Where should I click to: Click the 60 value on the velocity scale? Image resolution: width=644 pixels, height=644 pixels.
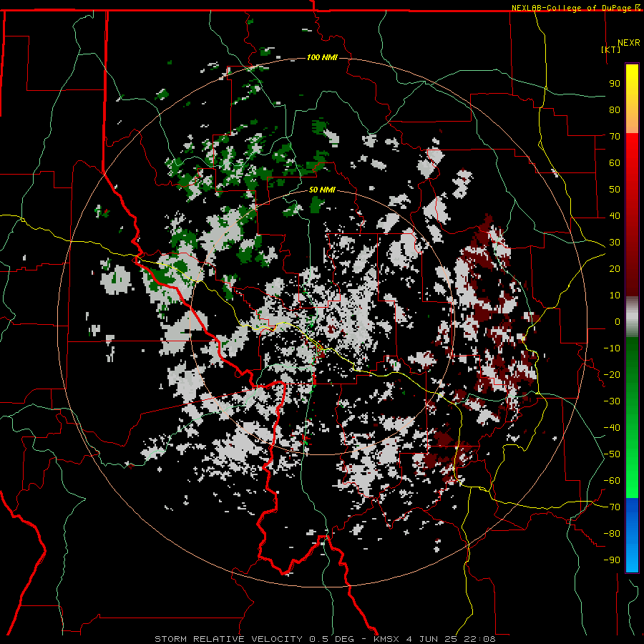click(x=615, y=162)
